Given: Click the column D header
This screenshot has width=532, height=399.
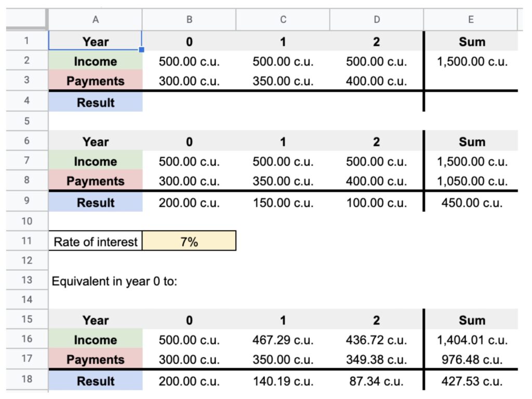Looking at the screenshot, I should 377,20.
